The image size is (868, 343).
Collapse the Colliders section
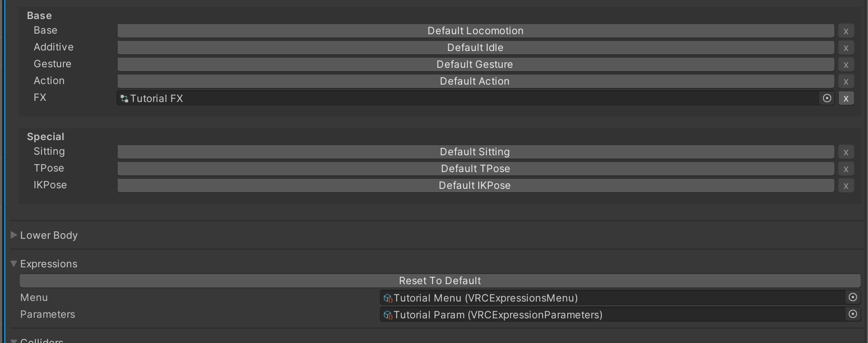(14, 340)
